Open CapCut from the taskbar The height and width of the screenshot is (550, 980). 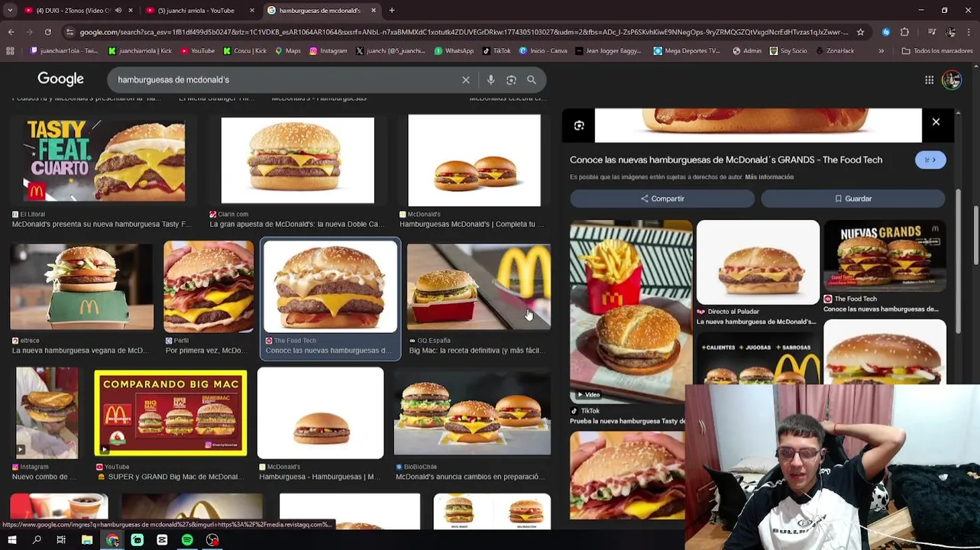pyautogui.click(x=162, y=540)
